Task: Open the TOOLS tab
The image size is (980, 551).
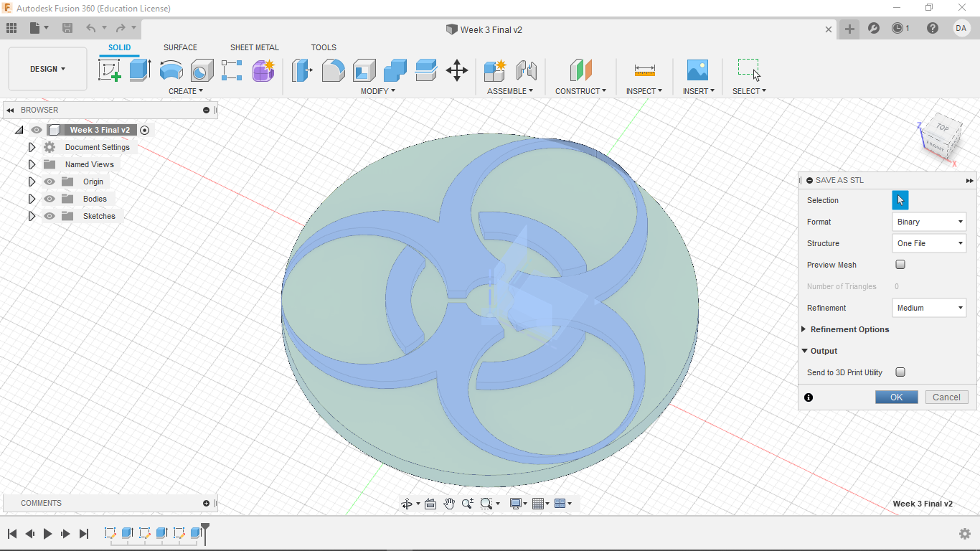Action: coord(324,47)
